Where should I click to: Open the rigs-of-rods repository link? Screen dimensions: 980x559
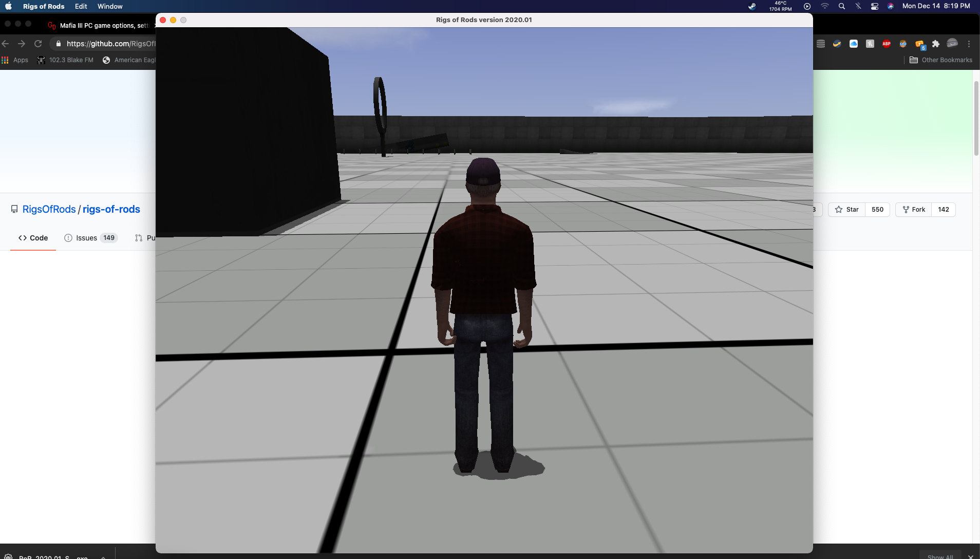(x=111, y=209)
